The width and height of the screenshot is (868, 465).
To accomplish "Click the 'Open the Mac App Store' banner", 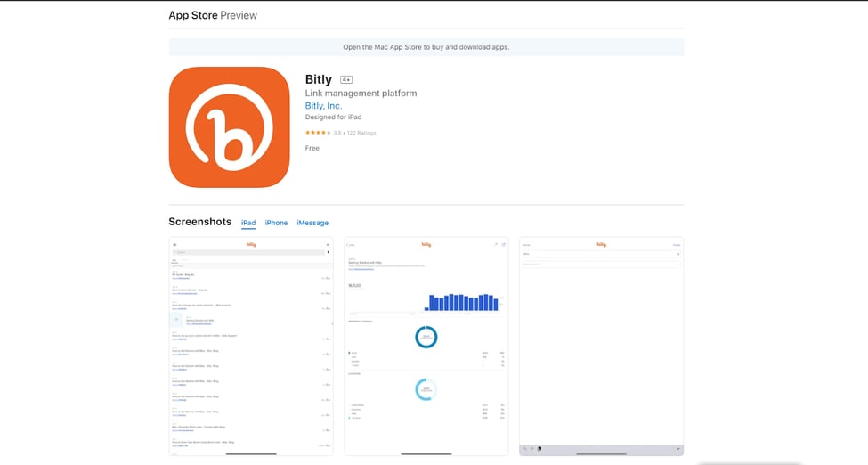I will 426,47.
